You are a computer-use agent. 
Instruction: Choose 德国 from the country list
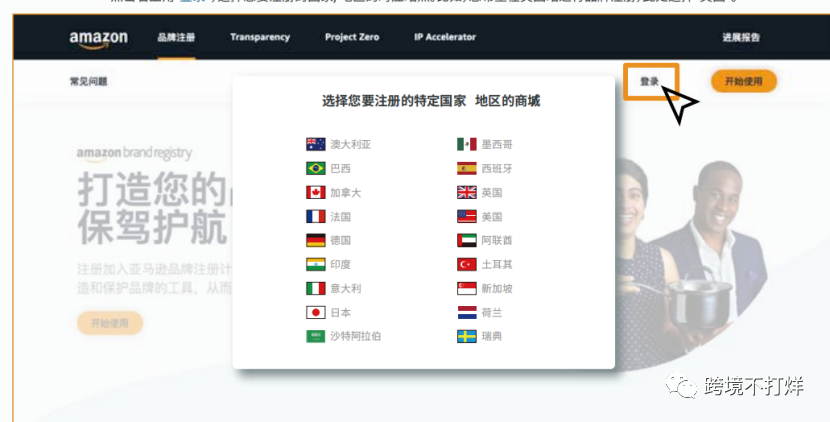340,240
